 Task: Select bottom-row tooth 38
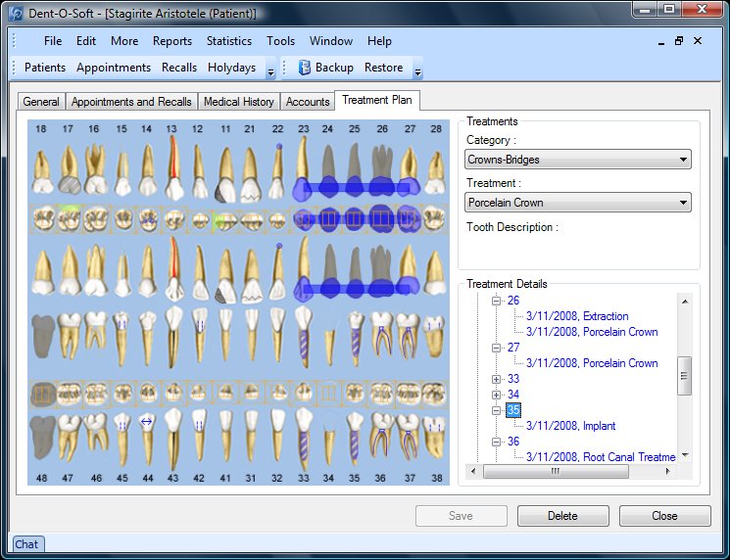[435, 438]
